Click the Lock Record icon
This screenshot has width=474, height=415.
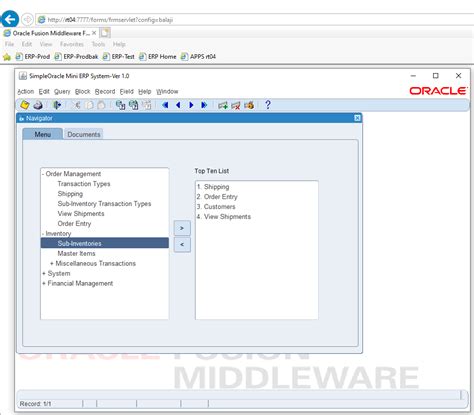(x=249, y=105)
